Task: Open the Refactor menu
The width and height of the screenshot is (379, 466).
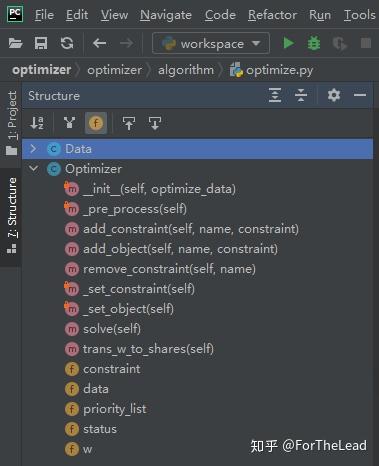Action: [x=272, y=15]
